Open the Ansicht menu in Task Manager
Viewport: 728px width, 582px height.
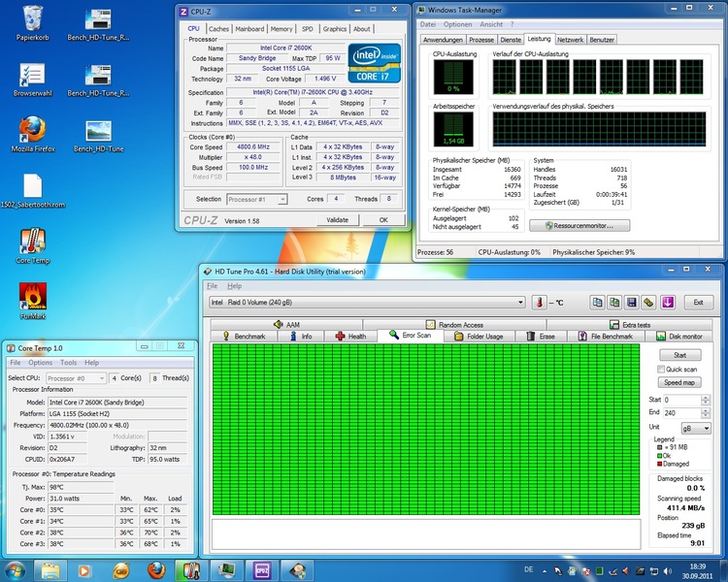click(x=491, y=24)
